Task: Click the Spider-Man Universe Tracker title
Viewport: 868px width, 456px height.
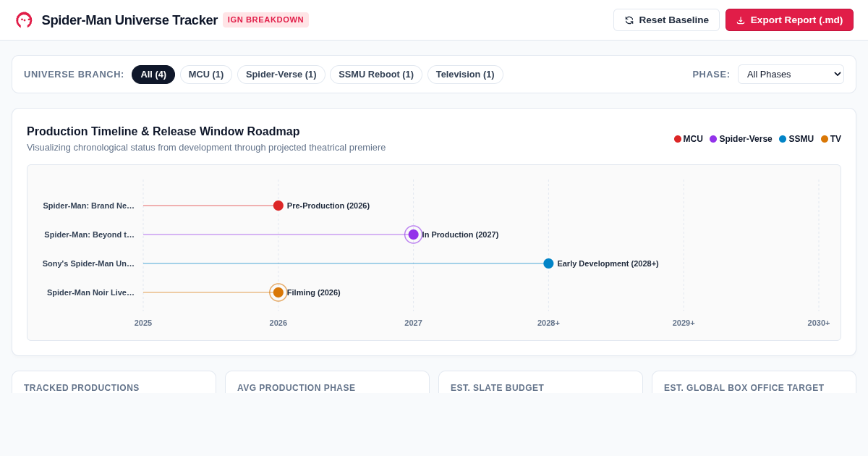Action: 129,20
